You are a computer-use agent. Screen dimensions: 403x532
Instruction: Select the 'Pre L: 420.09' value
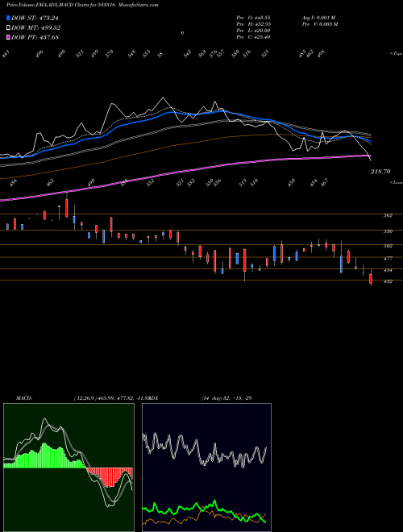click(x=253, y=31)
